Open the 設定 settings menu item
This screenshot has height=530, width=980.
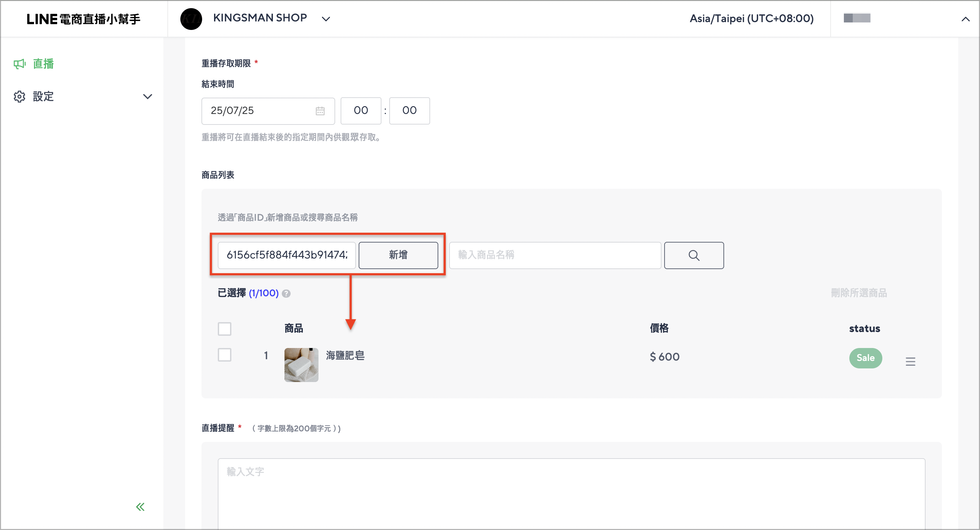tap(43, 97)
